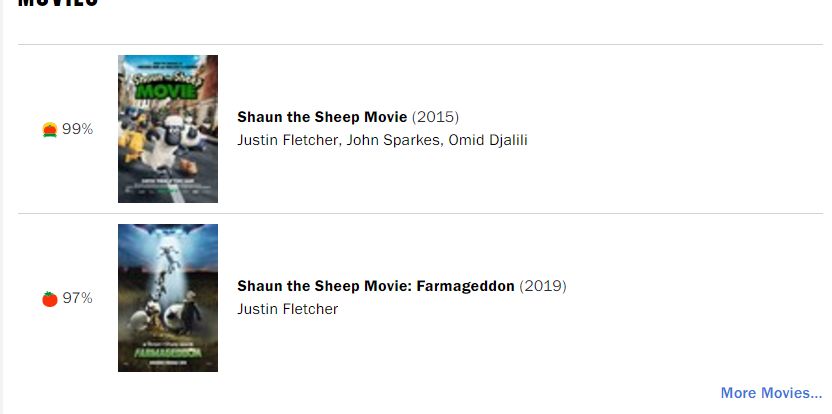Open the Shaun the Sheep Movie title link
Viewport: 832px width, 414px height.
(x=322, y=117)
